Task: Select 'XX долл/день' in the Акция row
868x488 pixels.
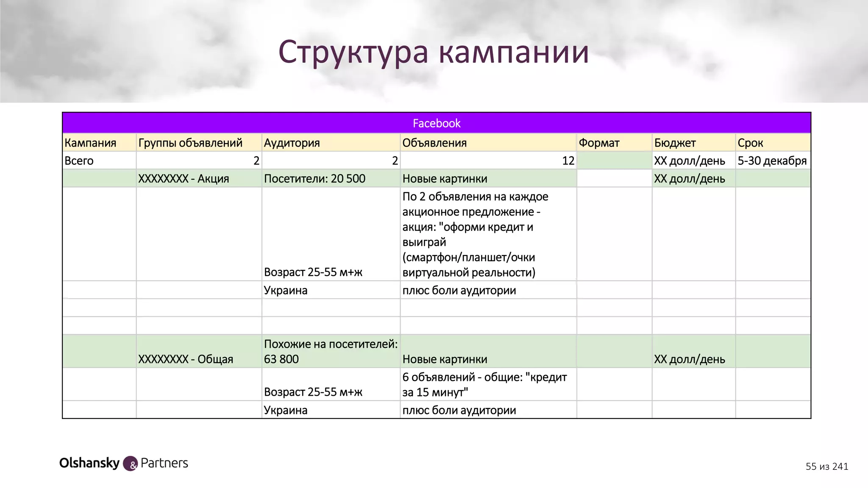Action: point(694,178)
